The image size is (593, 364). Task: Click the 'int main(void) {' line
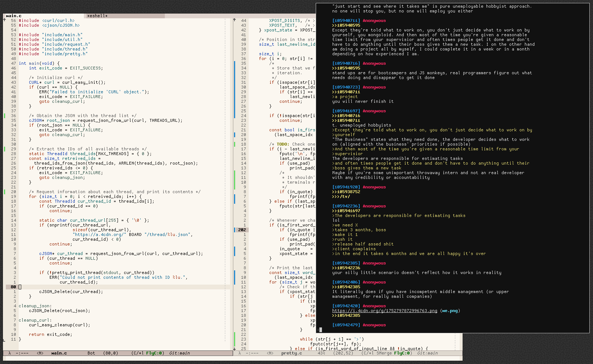point(39,63)
